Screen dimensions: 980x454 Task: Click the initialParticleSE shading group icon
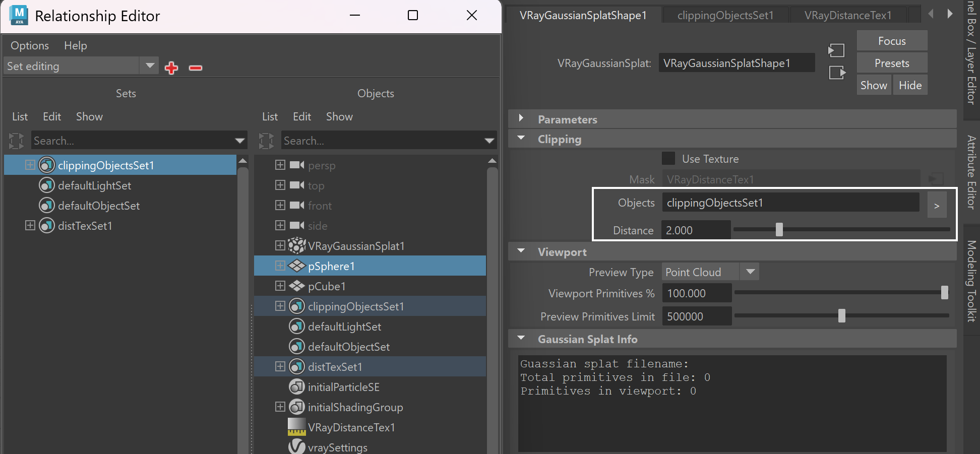297,387
